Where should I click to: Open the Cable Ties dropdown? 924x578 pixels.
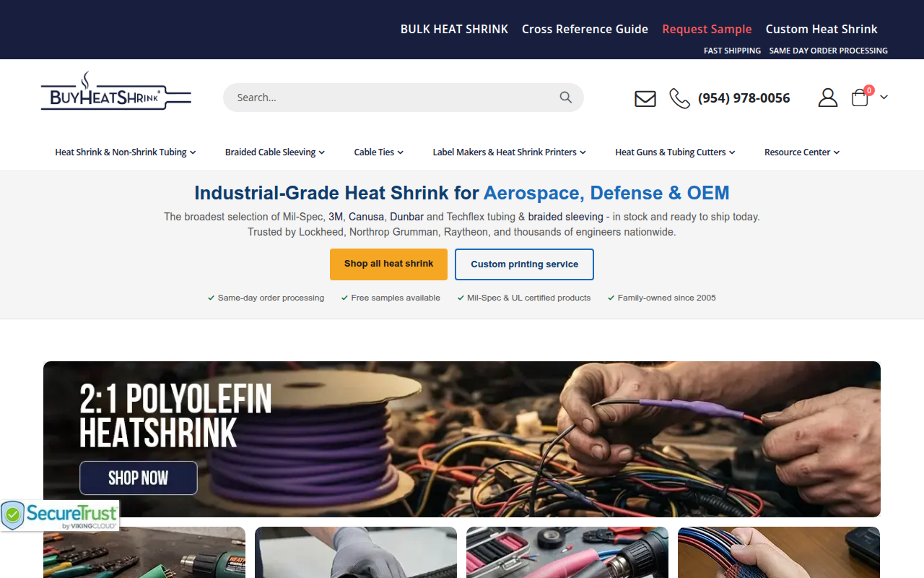click(x=379, y=152)
